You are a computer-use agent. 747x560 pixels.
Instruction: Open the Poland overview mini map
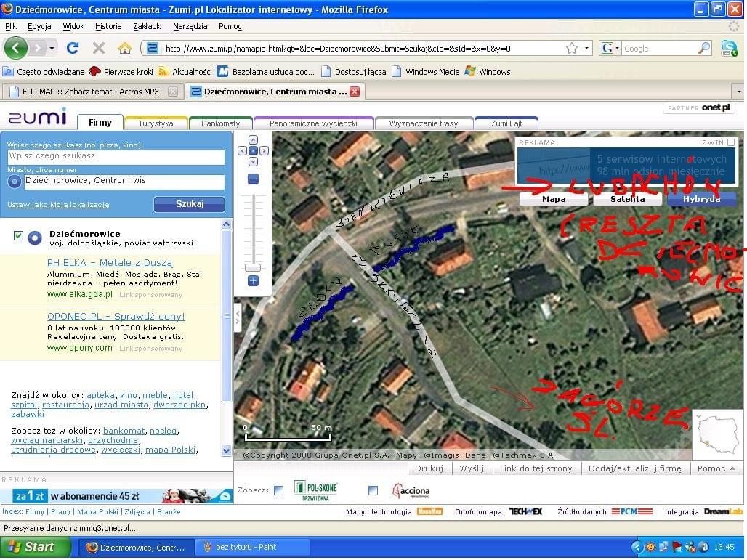(x=717, y=434)
